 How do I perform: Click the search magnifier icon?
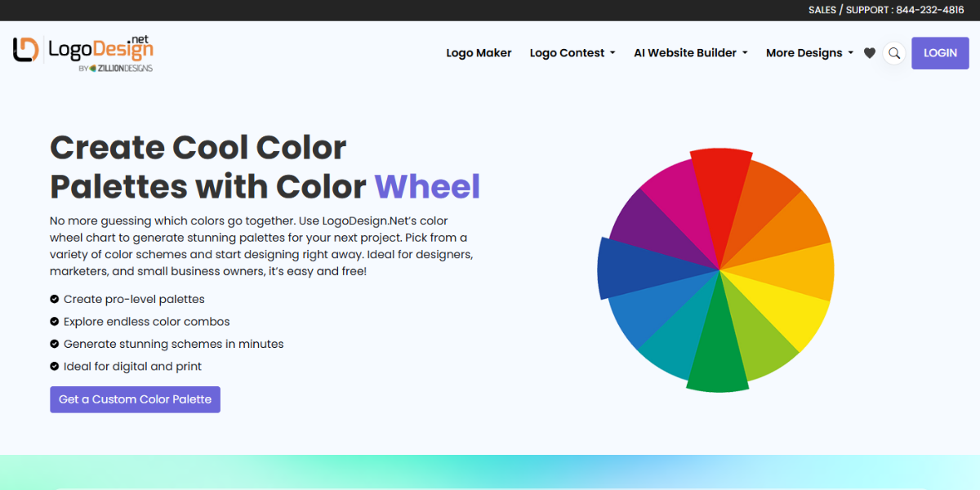click(894, 52)
